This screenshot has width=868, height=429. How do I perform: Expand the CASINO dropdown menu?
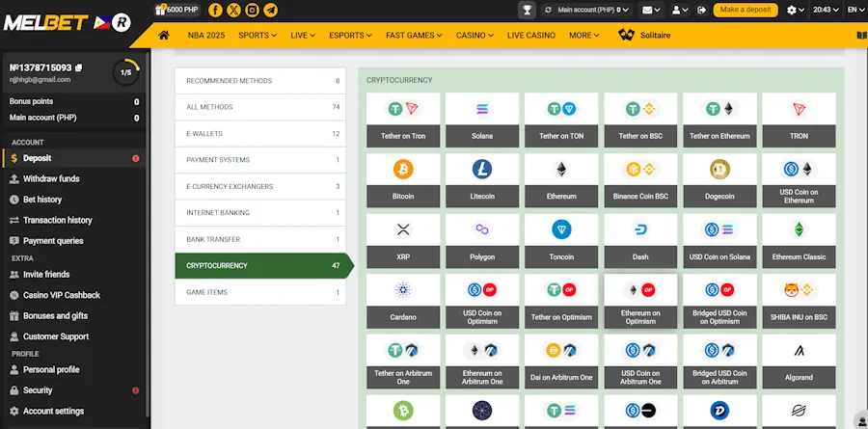click(475, 35)
